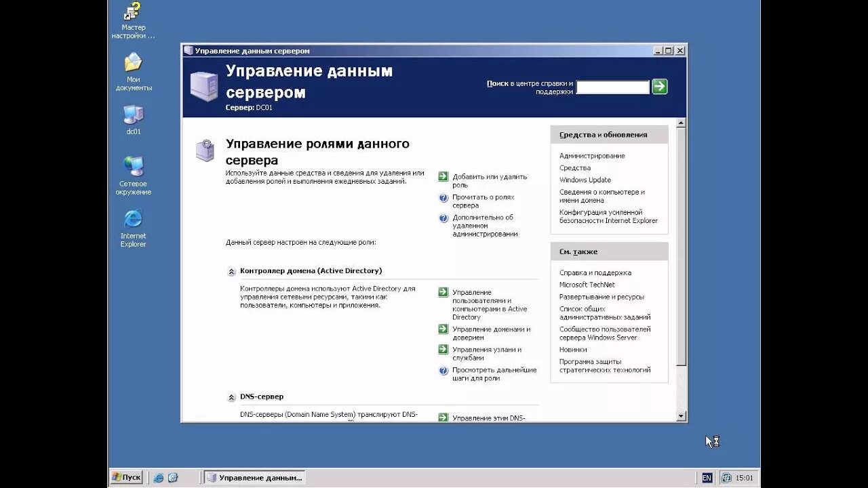The image size is (868, 488).
Task: Select Управление данным... taskbar button
Action: pyautogui.click(x=254, y=477)
